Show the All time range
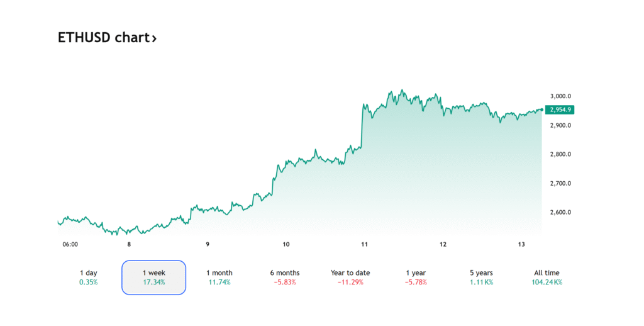 pos(547,277)
